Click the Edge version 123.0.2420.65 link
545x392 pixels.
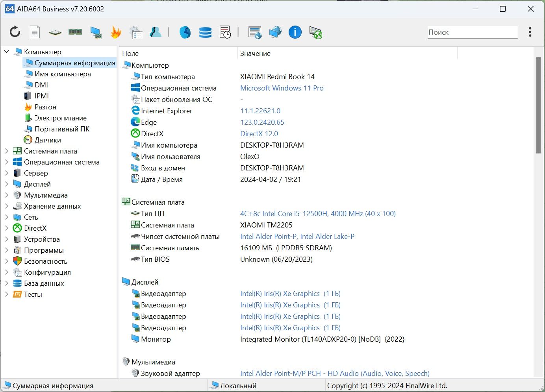pos(262,122)
